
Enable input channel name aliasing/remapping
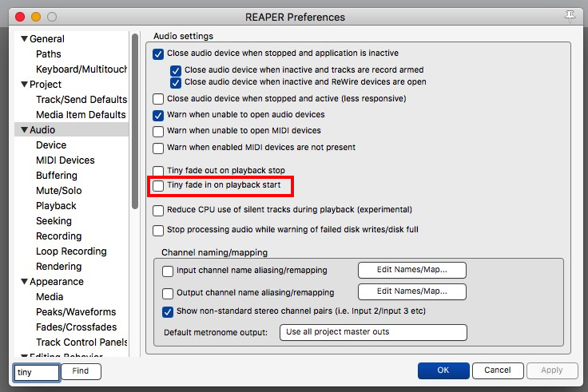point(168,271)
